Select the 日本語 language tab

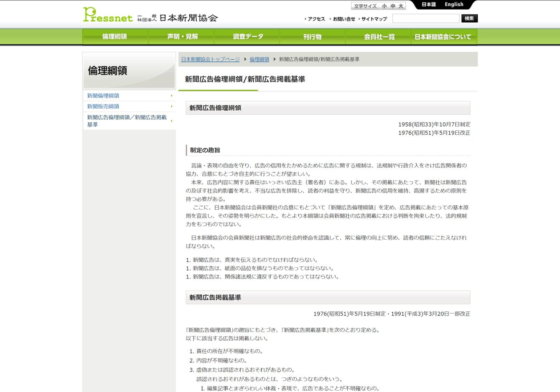click(x=428, y=5)
